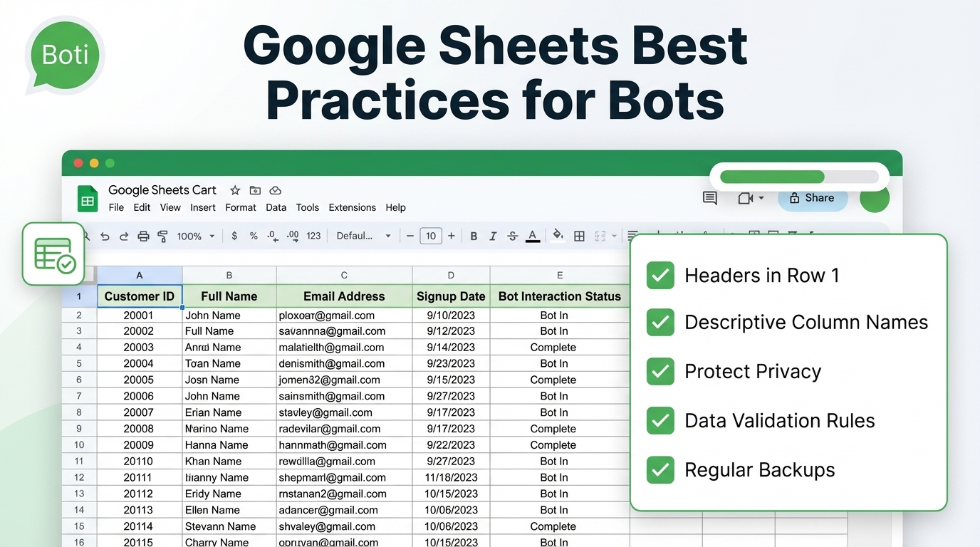This screenshot has width=980, height=547.
Task: Open the text color picker
Action: click(x=533, y=236)
